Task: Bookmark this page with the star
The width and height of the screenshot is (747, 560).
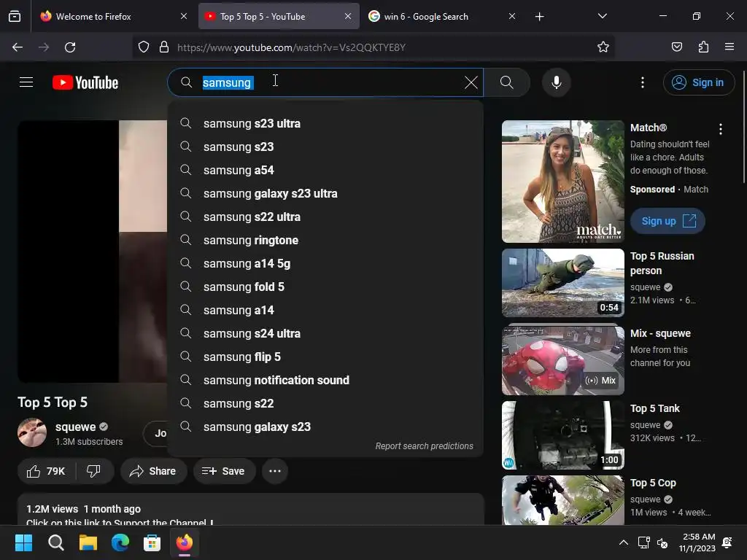Action: pyautogui.click(x=603, y=47)
